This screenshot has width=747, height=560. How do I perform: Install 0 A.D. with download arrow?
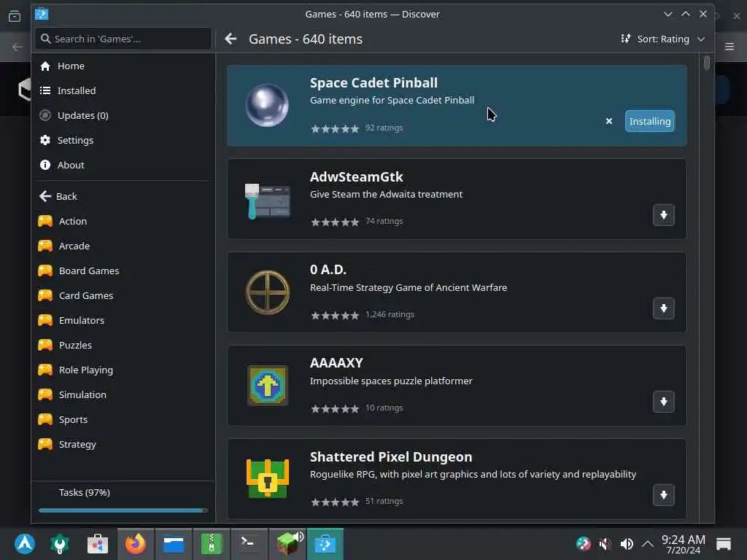[x=664, y=308]
